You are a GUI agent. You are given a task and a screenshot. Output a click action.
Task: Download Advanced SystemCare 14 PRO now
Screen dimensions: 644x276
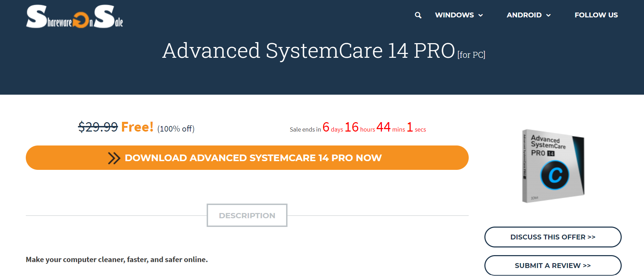[247, 158]
